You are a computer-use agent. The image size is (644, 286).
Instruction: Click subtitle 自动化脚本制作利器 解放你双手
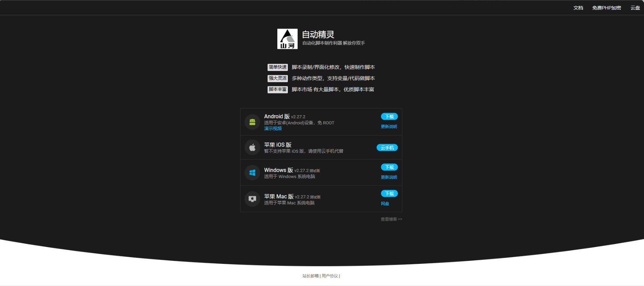click(x=334, y=43)
